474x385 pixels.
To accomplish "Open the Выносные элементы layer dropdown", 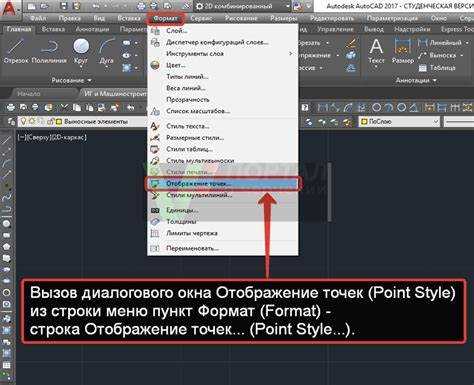I will click(83, 122).
